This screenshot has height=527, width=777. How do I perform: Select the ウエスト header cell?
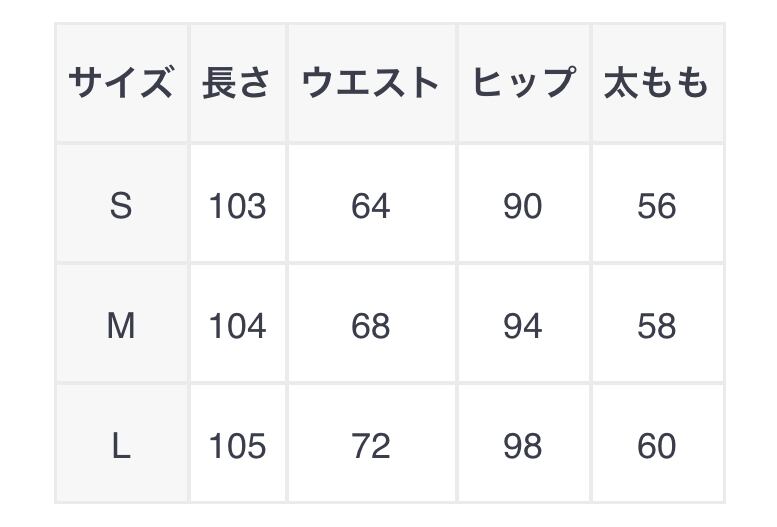pos(371,83)
